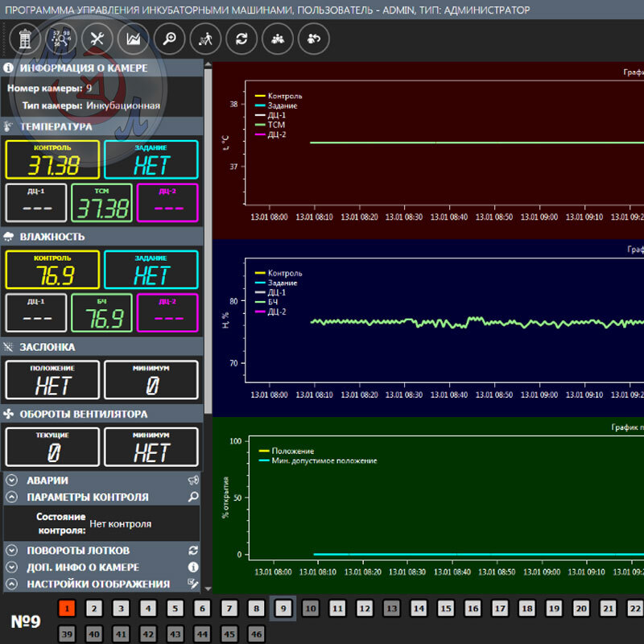
Task: Select chamber 42 button
Action: click(x=148, y=634)
